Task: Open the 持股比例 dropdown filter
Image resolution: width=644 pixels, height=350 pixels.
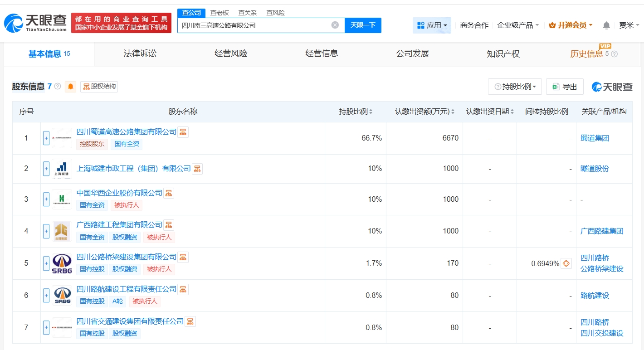Action: coord(515,87)
